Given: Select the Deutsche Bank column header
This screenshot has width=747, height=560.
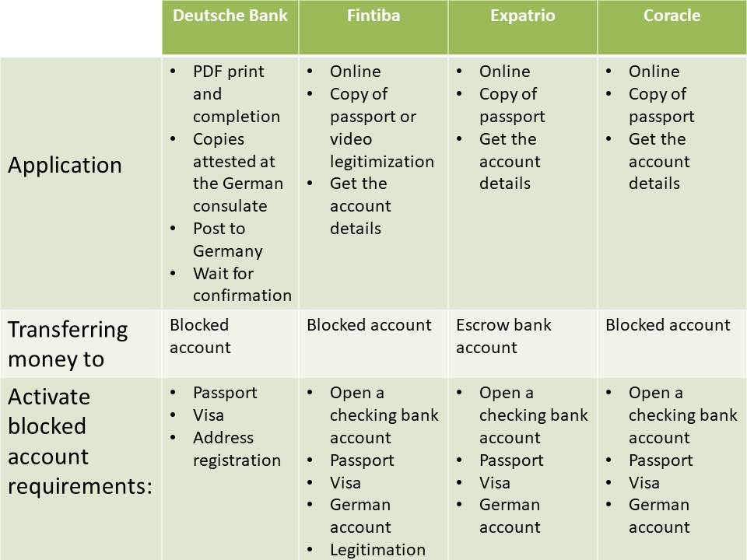Looking at the screenshot, I should (230, 27).
